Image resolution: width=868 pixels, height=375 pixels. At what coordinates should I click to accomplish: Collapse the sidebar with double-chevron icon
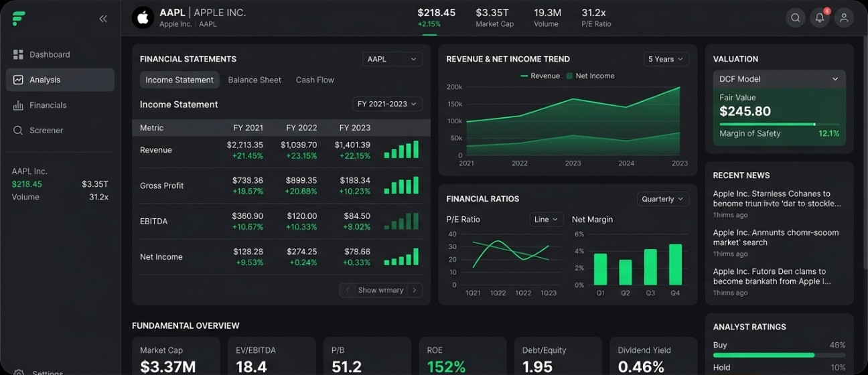click(x=103, y=19)
